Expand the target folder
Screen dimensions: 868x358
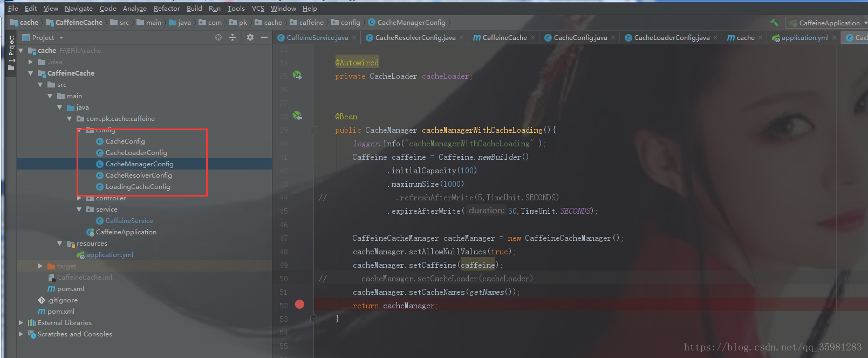point(40,266)
